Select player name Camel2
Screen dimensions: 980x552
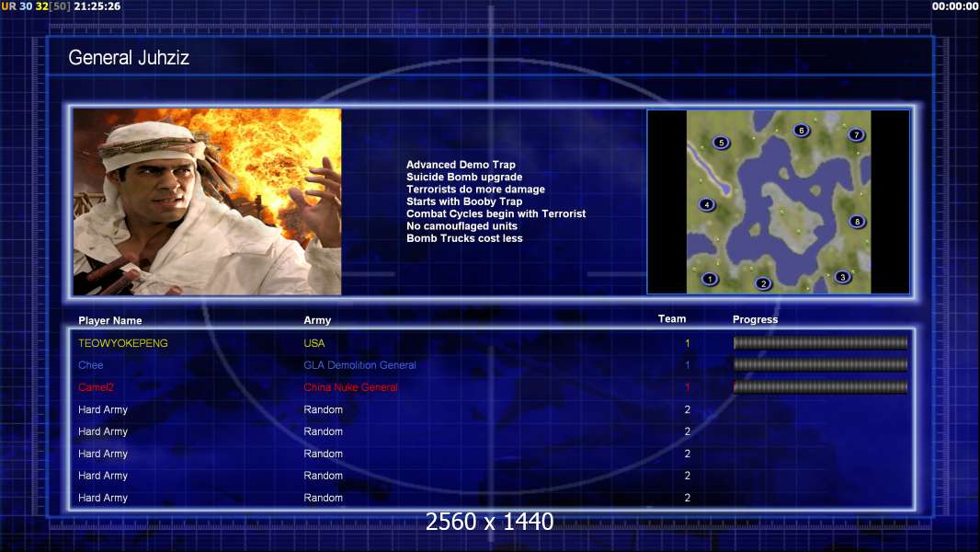click(96, 387)
